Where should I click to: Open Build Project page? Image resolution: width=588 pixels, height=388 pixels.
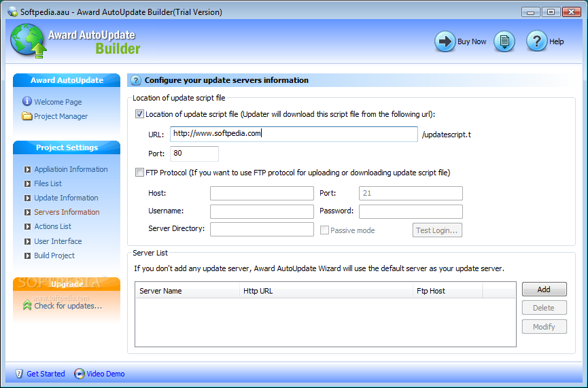pos(54,255)
